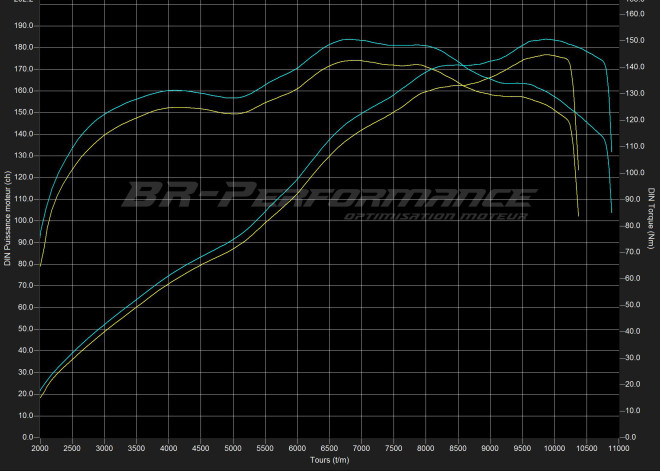660x471 pixels.
Task: Click the 2000 tick on the RPM axis
Action: coord(40,449)
